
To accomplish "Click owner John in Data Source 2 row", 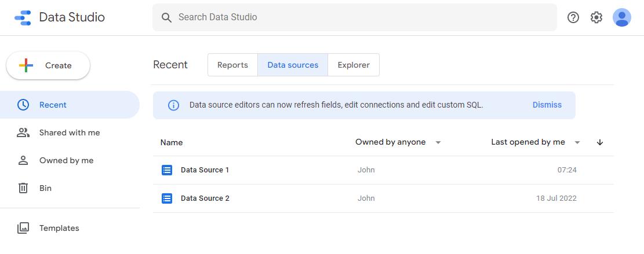I will pos(366,198).
